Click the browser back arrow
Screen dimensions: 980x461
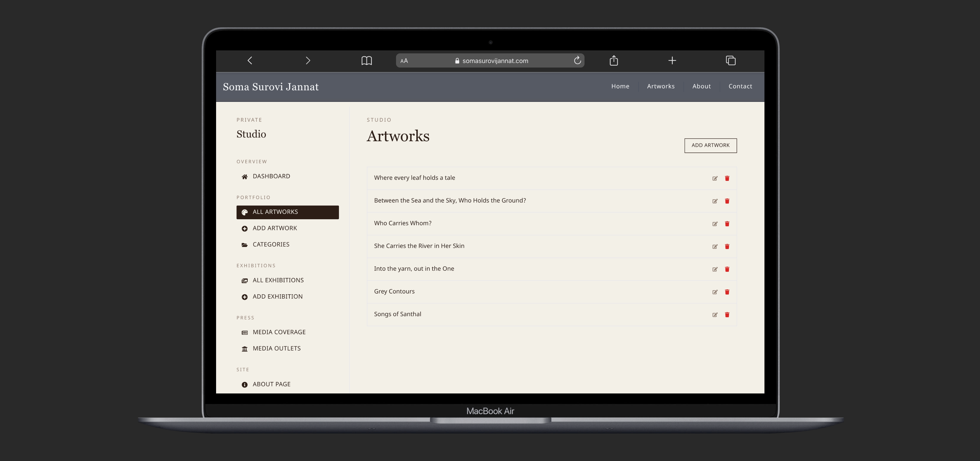point(250,61)
